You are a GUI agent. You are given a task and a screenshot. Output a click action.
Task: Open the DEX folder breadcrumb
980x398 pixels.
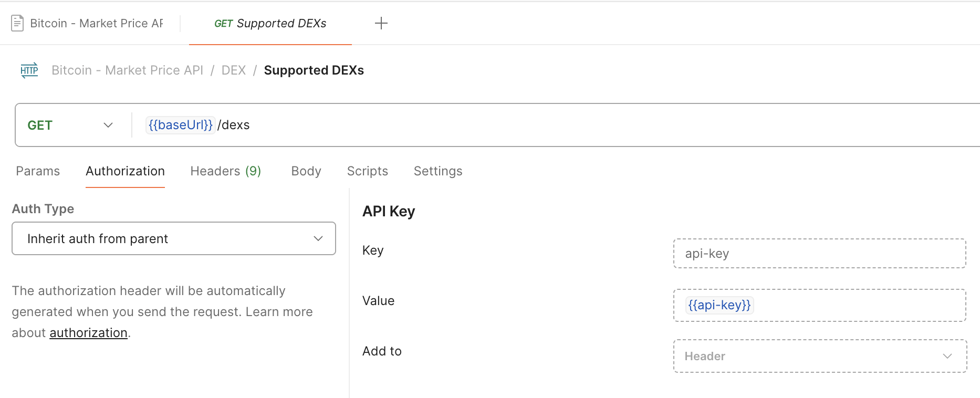click(234, 70)
